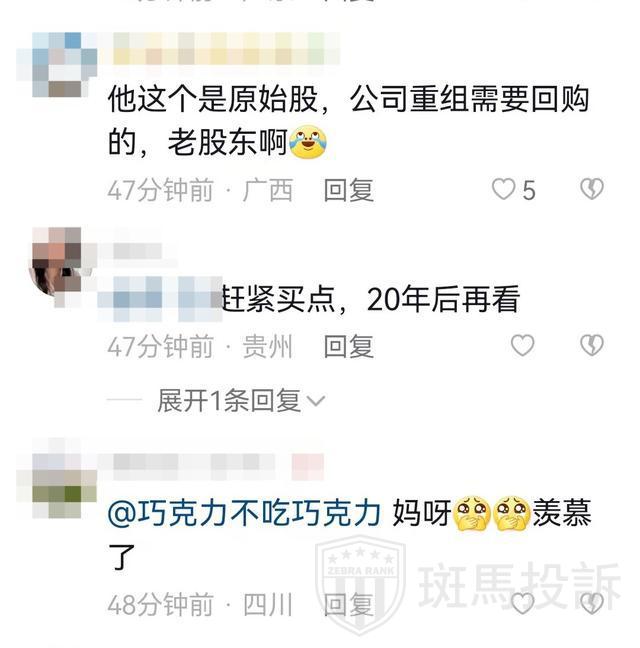
Task: Select comment text 他这个是原始股
Action: click(213, 100)
